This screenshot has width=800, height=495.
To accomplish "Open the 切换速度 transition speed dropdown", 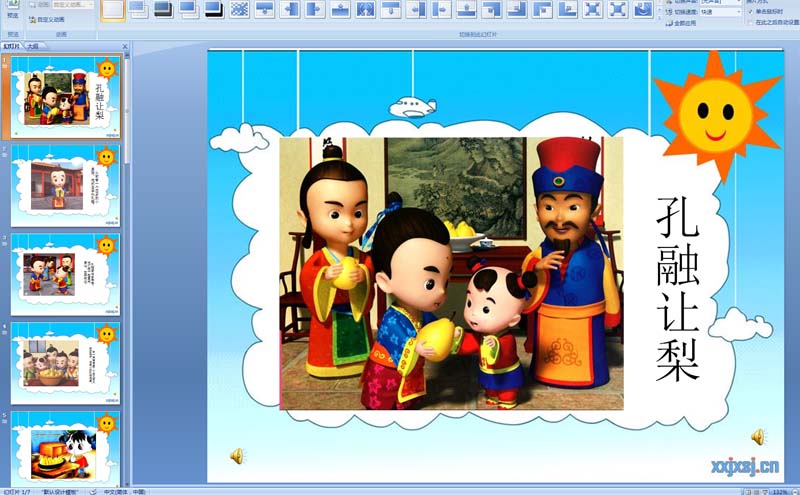I will [721, 12].
